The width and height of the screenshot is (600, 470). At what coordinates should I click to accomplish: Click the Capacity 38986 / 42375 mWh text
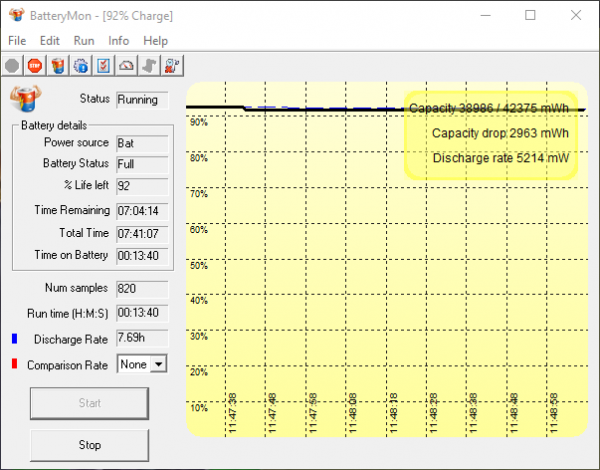[x=489, y=108]
